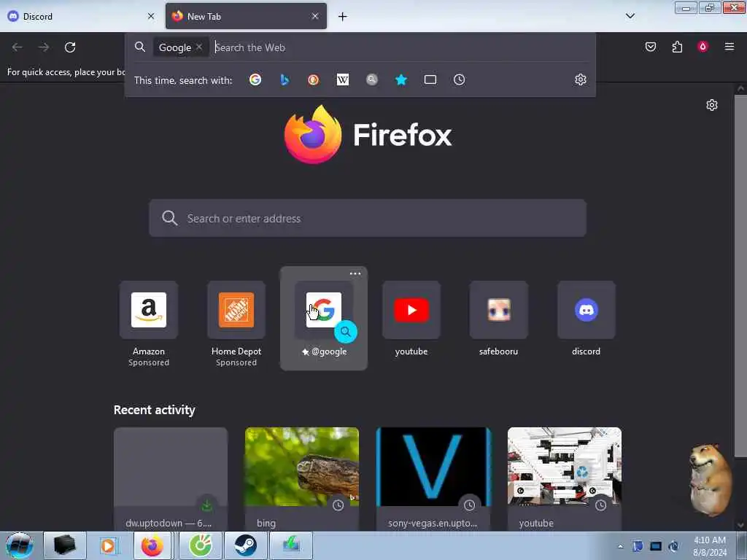Open new tab page personalize gear

click(x=712, y=105)
